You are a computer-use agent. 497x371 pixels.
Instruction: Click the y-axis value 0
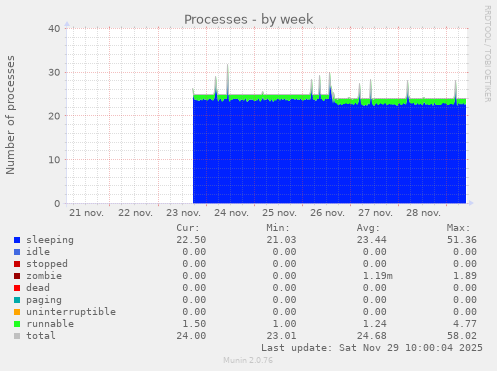click(x=57, y=204)
